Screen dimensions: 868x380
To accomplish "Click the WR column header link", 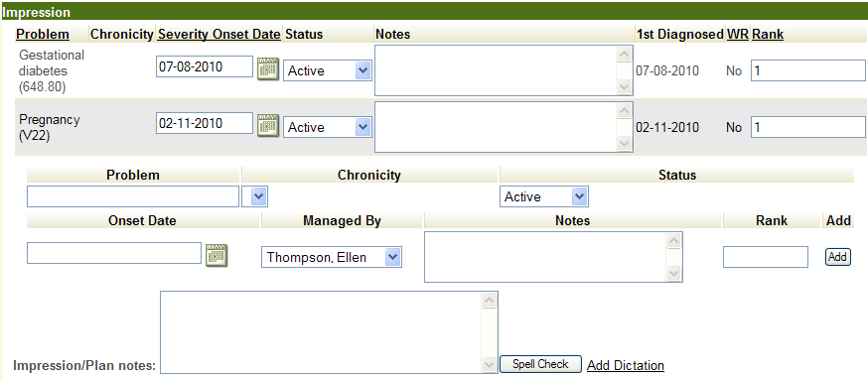I will (737, 35).
